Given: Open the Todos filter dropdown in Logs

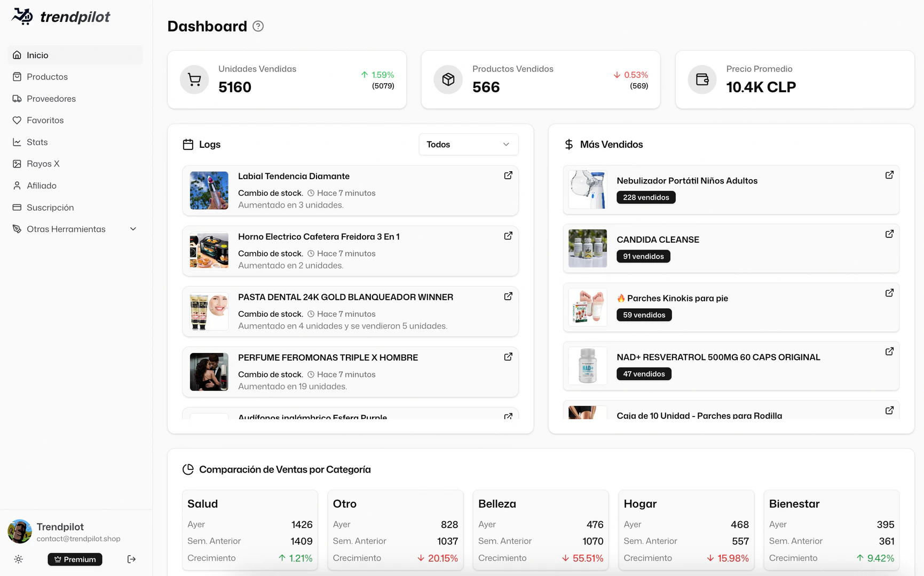Looking at the screenshot, I should click(468, 144).
